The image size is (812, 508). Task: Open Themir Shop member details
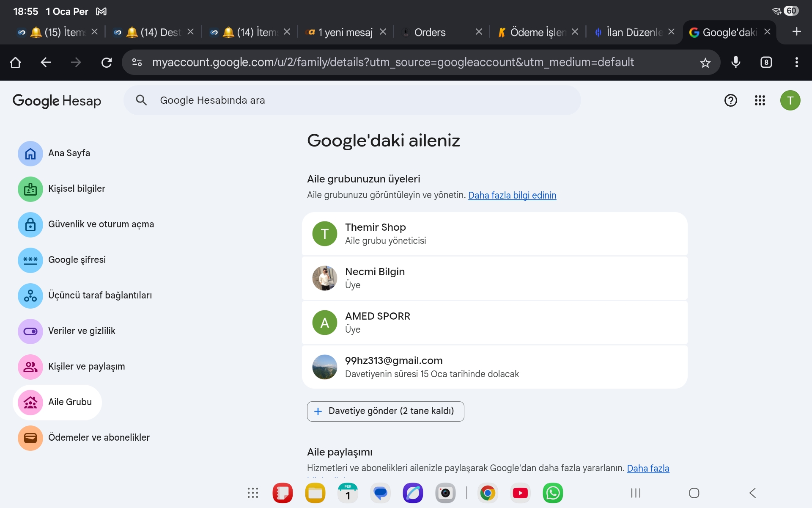(x=494, y=234)
